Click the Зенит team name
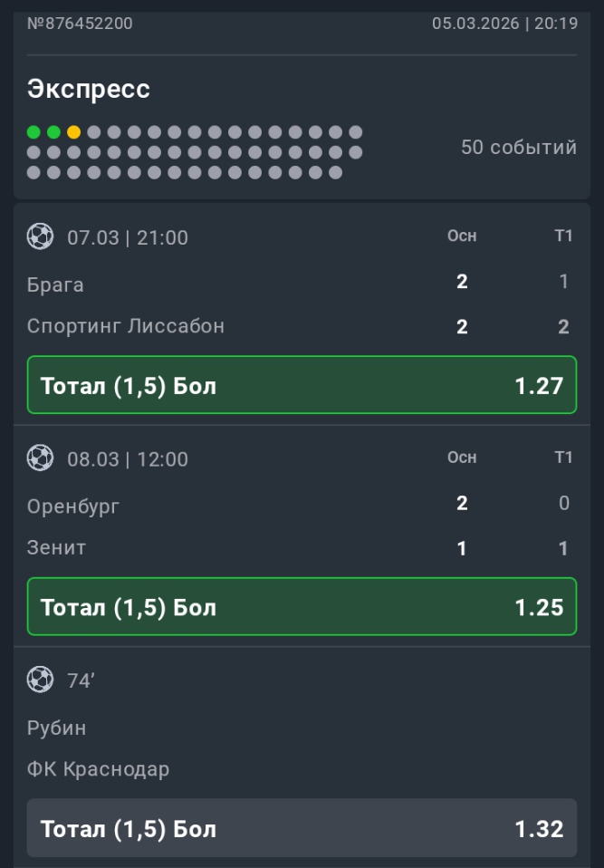This screenshot has height=868, width=604. [x=56, y=547]
